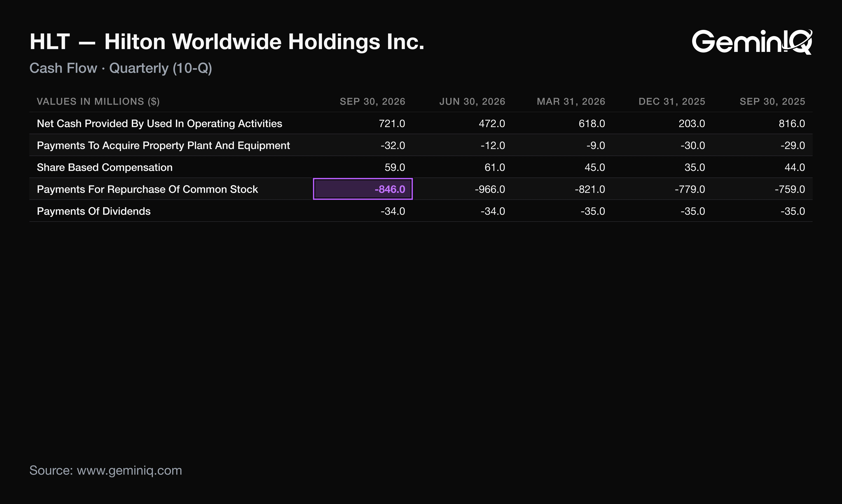Click dividends value under MAR 31, 2026
The height and width of the screenshot is (504, 842).
tap(593, 211)
